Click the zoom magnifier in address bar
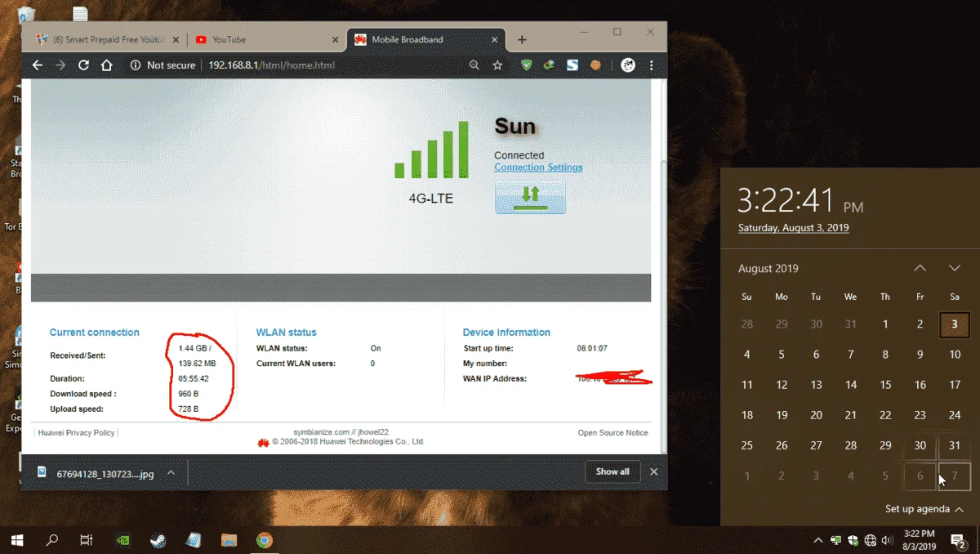 click(x=473, y=65)
